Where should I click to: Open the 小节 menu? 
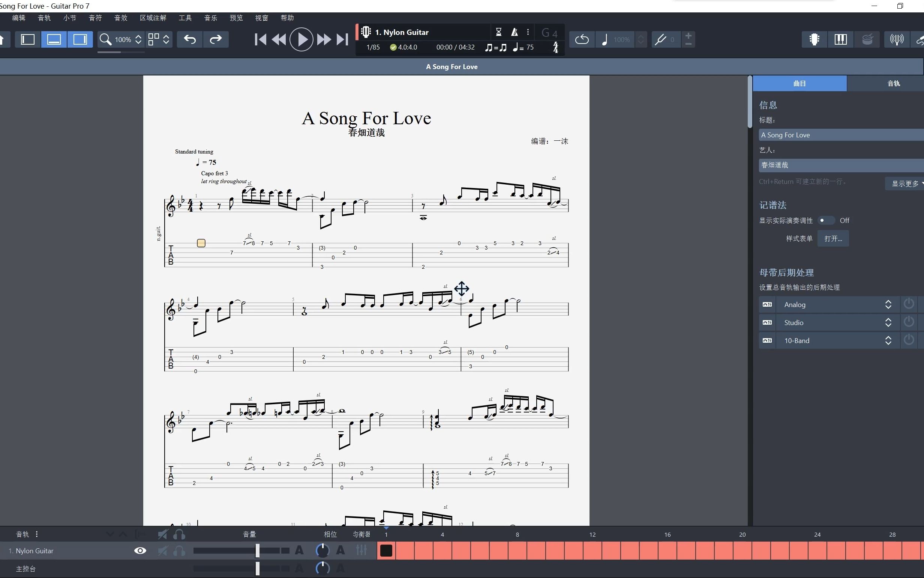pos(69,18)
